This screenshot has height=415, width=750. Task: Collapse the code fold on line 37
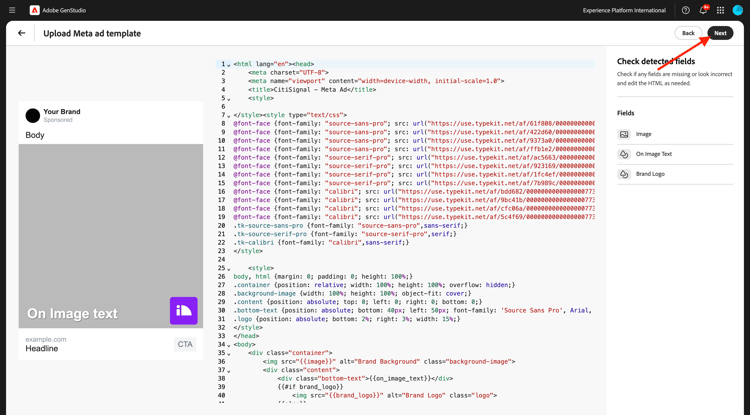(229, 371)
